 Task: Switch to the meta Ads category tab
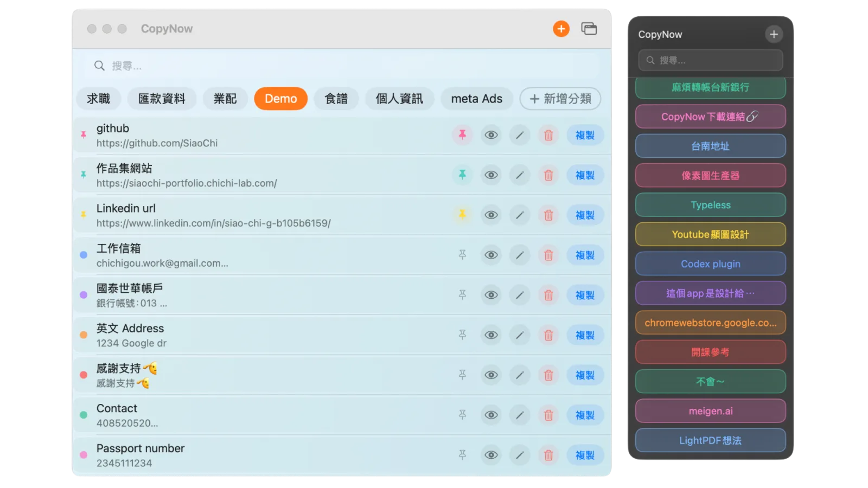pos(477,99)
